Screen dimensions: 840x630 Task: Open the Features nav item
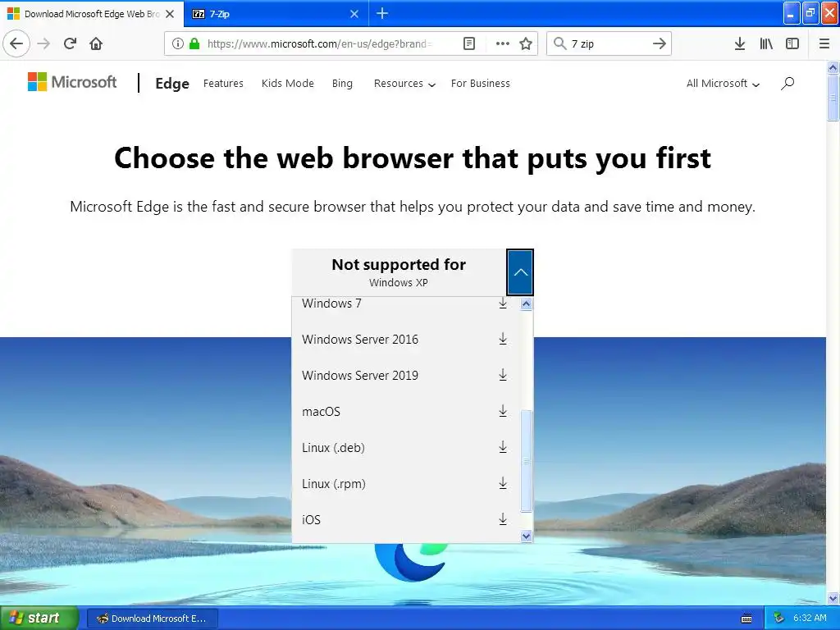coord(223,84)
